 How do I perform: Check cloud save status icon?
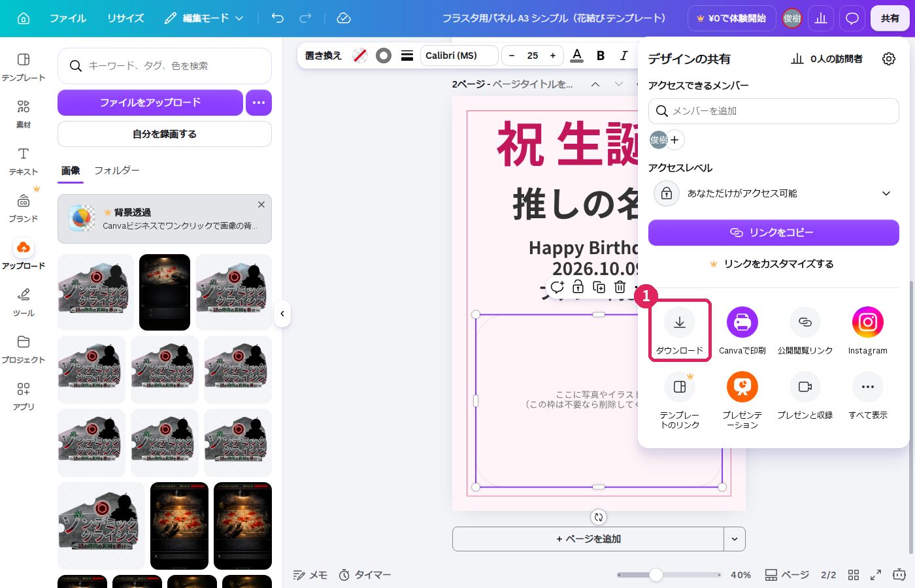[344, 18]
